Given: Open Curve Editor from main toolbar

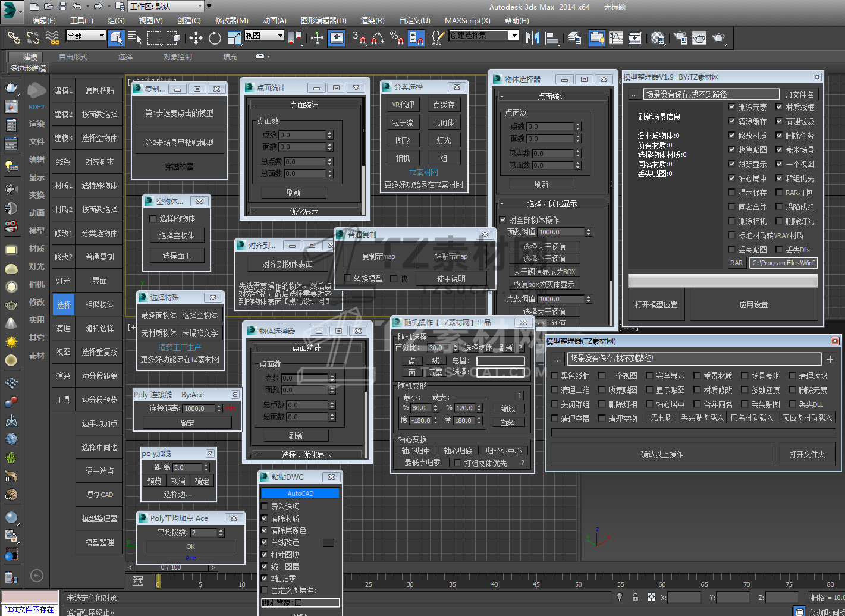Looking at the screenshot, I should (616, 38).
